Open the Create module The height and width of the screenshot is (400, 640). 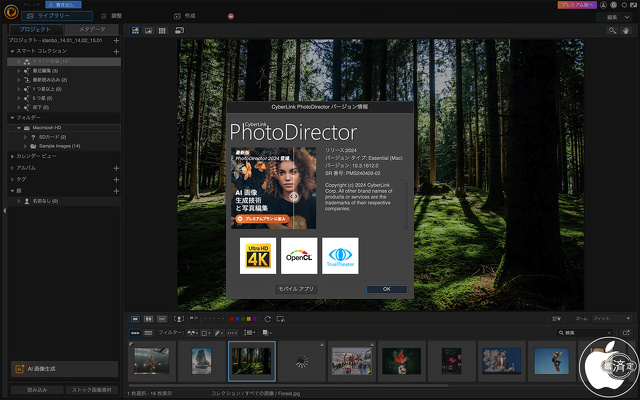coord(185,16)
